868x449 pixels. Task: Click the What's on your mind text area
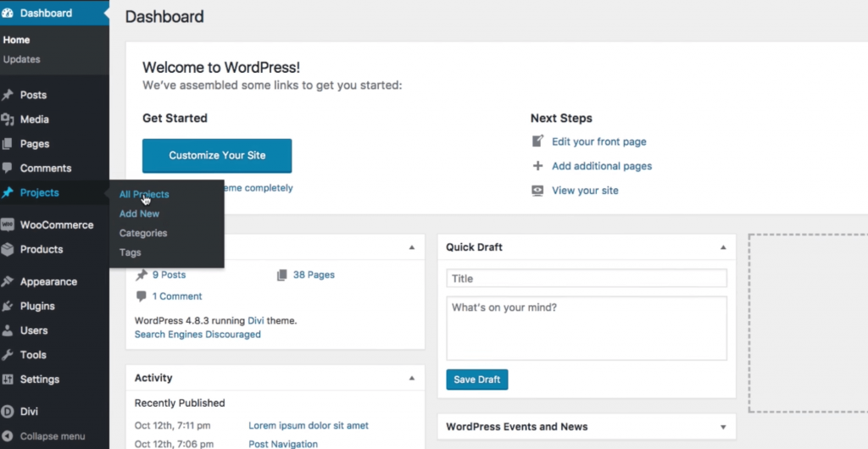pos(587,329)
